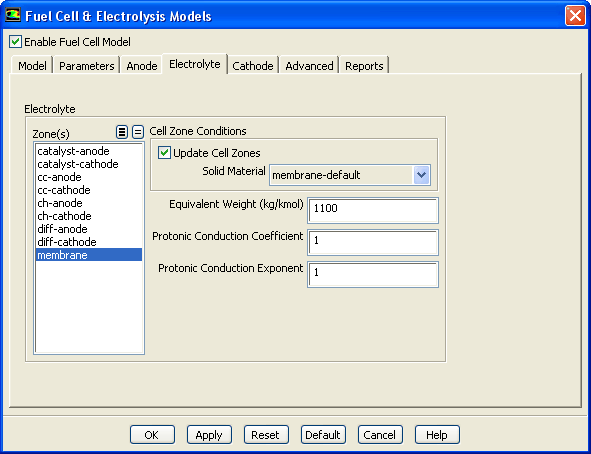Screen dimensions: 591x454
Task: Click the membrane-default combo box
Action: coord(350,175)
